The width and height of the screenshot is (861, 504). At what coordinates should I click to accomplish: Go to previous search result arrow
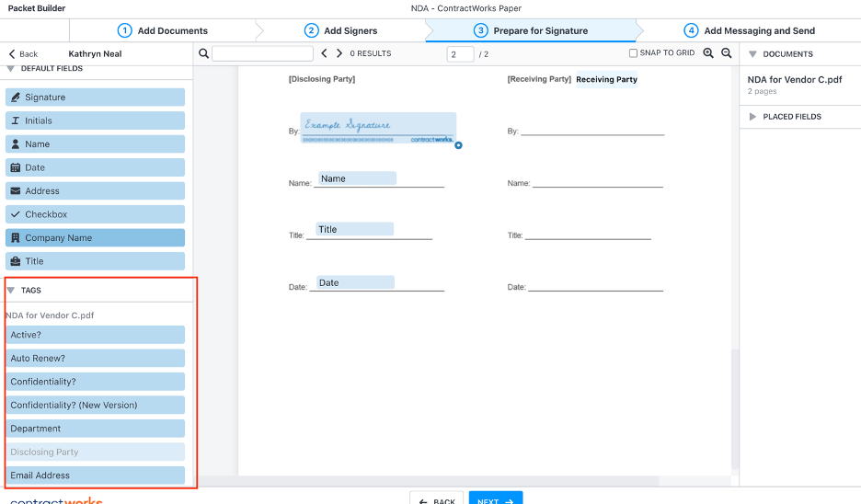(x=324, y=53)
